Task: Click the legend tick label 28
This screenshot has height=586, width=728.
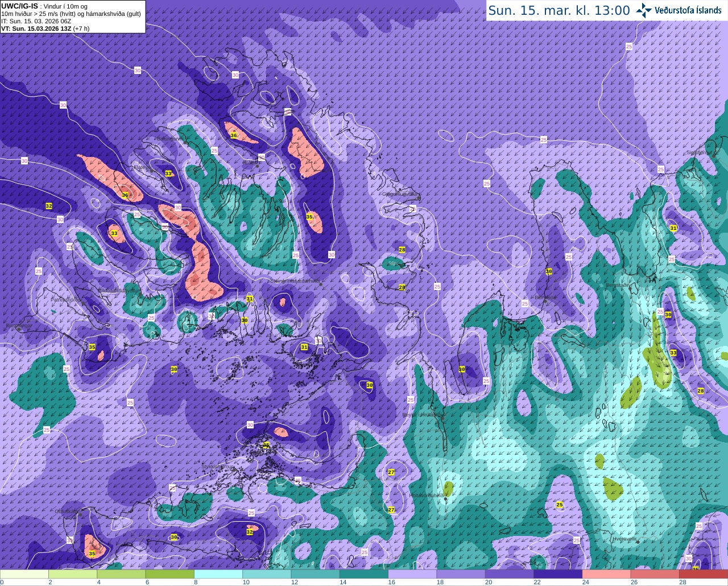Action: pos(682,582)
